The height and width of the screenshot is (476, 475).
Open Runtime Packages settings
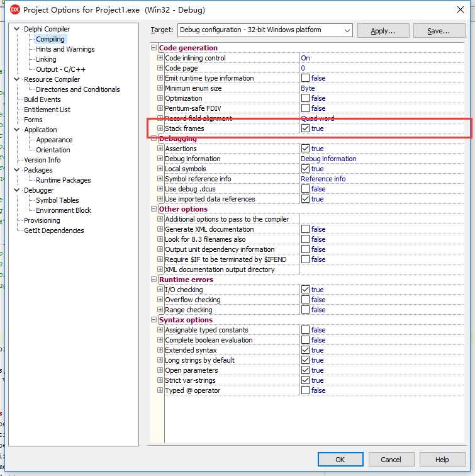(63, 180)
